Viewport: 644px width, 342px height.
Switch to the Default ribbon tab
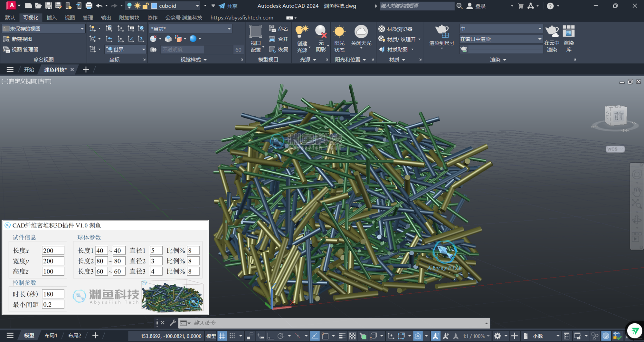(10, 18)
